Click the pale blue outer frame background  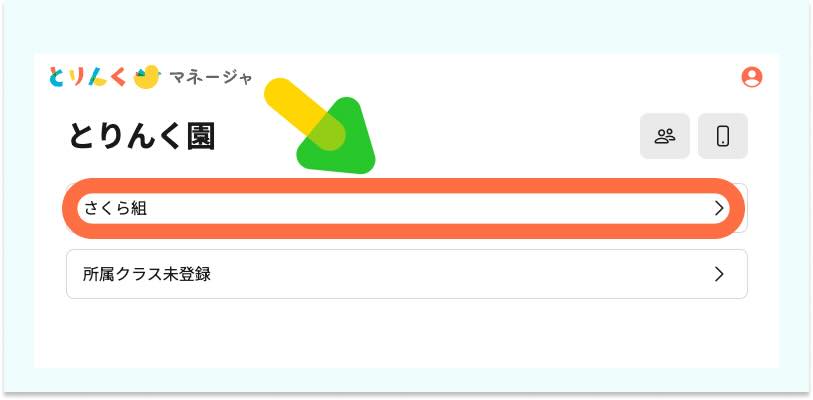[x=407, y=26]
